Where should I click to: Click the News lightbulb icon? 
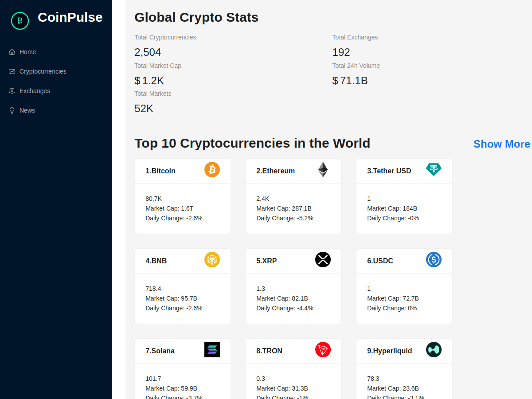(x=12, y=110)
